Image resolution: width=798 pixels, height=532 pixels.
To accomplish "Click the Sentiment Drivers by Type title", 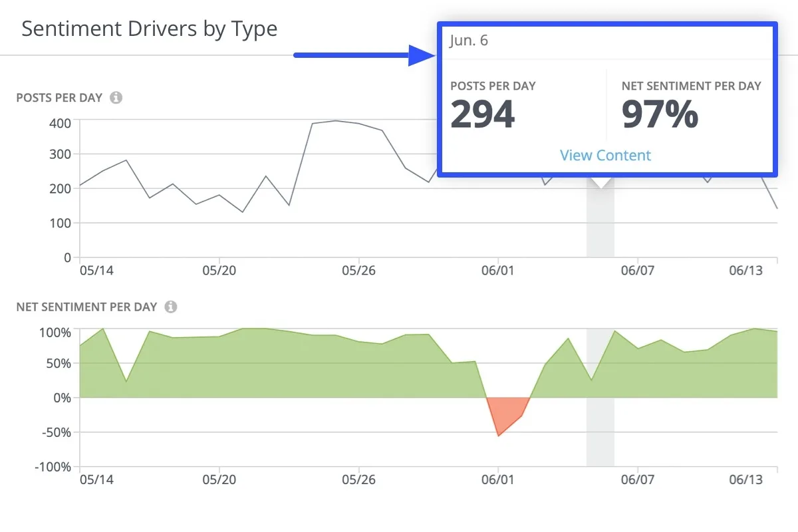I will (149, 29).
